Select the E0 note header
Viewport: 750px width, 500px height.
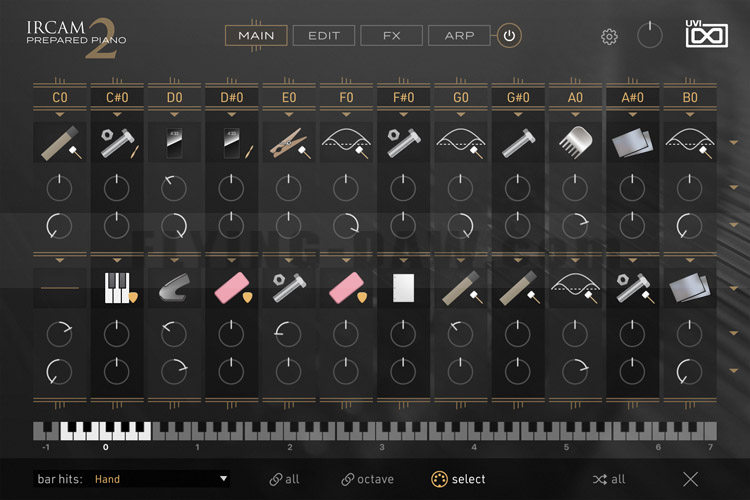pyautogui.click(x=289, y=98)
